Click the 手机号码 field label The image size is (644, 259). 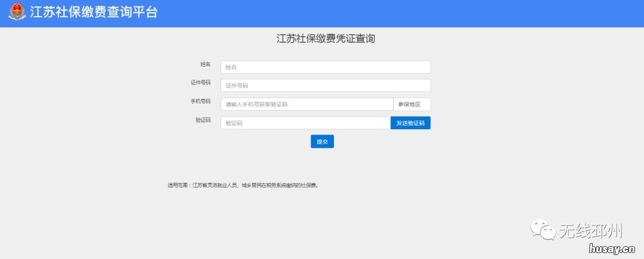(x=200, y=102)
